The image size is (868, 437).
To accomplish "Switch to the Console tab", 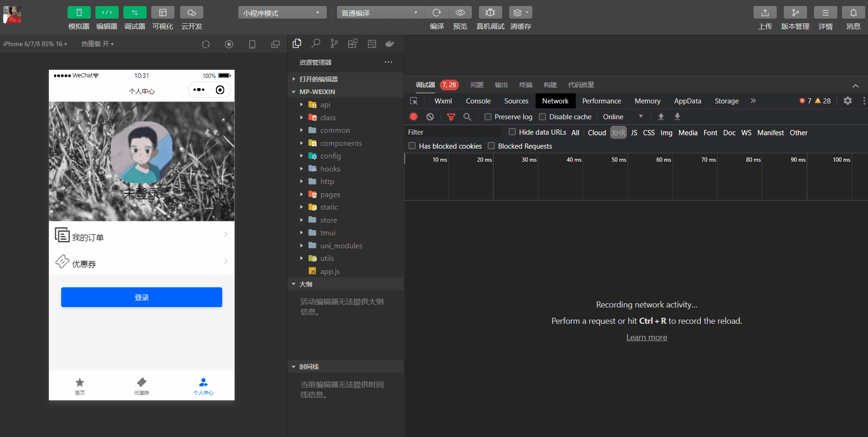I will (x=478, y=101).
